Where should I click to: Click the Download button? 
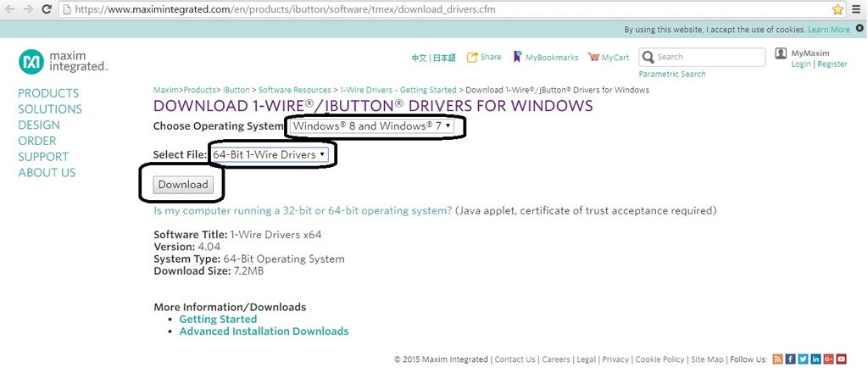click(x=183, y=185)
